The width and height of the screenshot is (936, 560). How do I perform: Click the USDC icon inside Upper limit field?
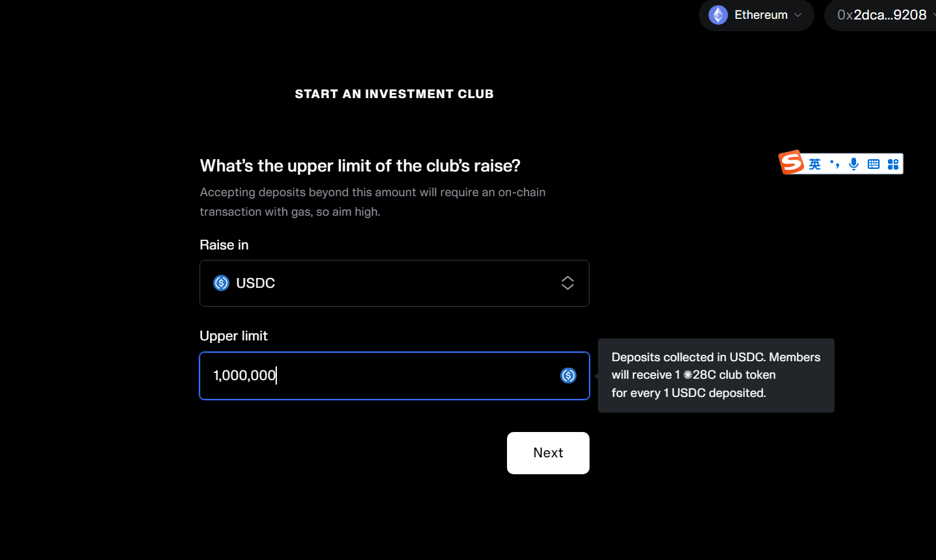coord(568,375)
